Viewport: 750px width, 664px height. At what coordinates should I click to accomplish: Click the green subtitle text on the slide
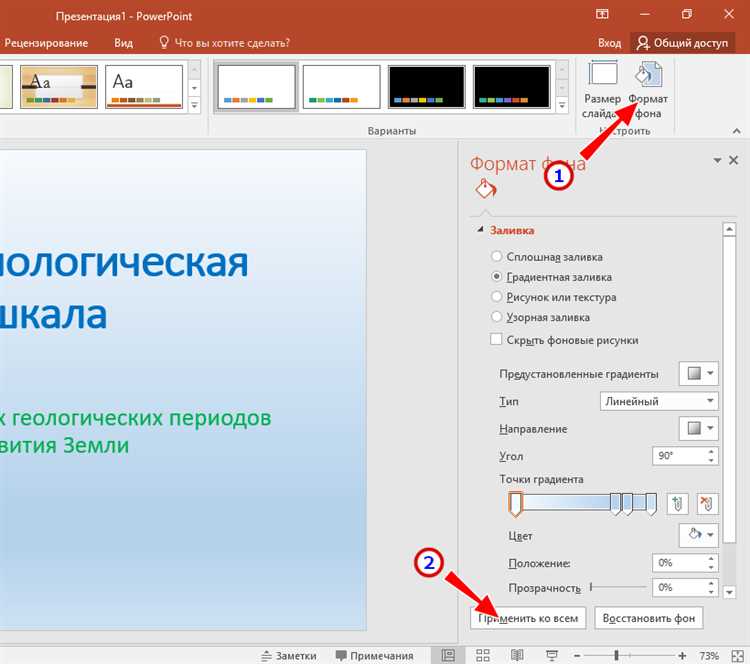pos(136,432)
